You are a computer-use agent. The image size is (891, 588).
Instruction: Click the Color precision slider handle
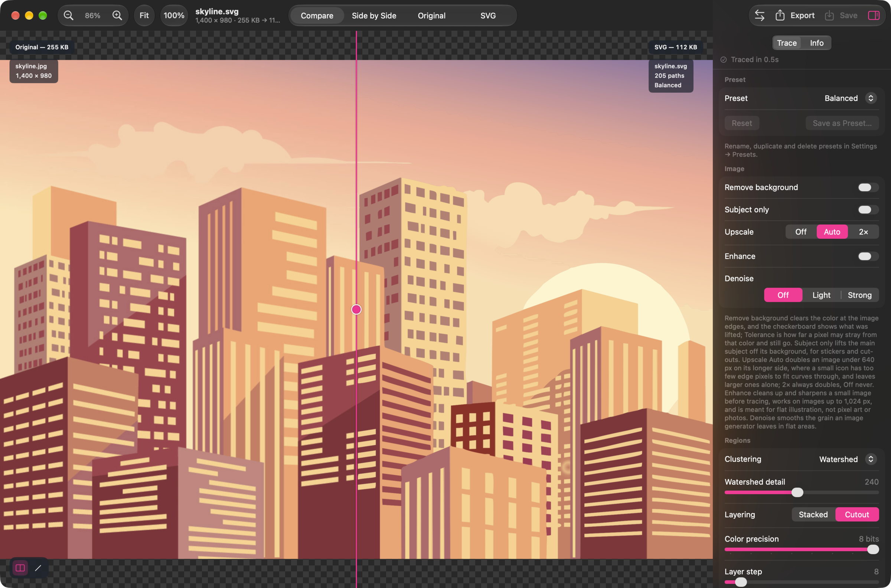point(873,549)
